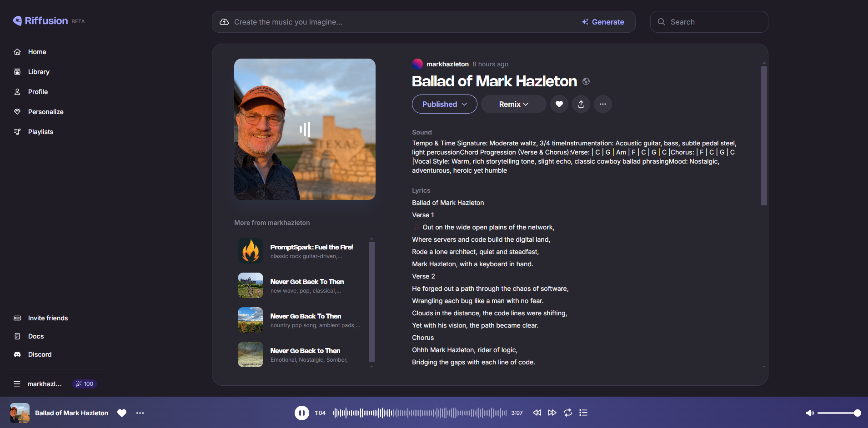The height and width of the screenshot is (428, 868).
Task: Open Personalize in sidebar
Action: point(45,112)
